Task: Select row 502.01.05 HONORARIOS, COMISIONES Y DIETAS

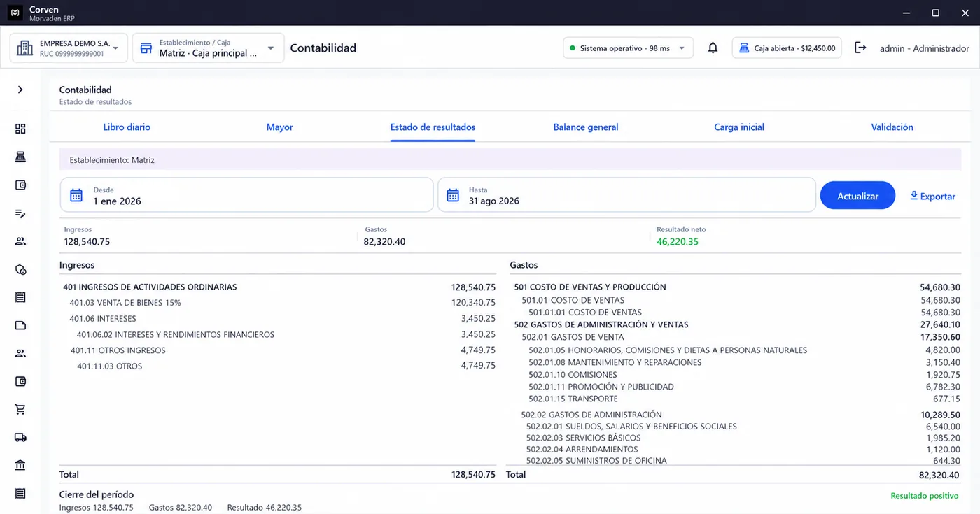Action: coord(735,350)
